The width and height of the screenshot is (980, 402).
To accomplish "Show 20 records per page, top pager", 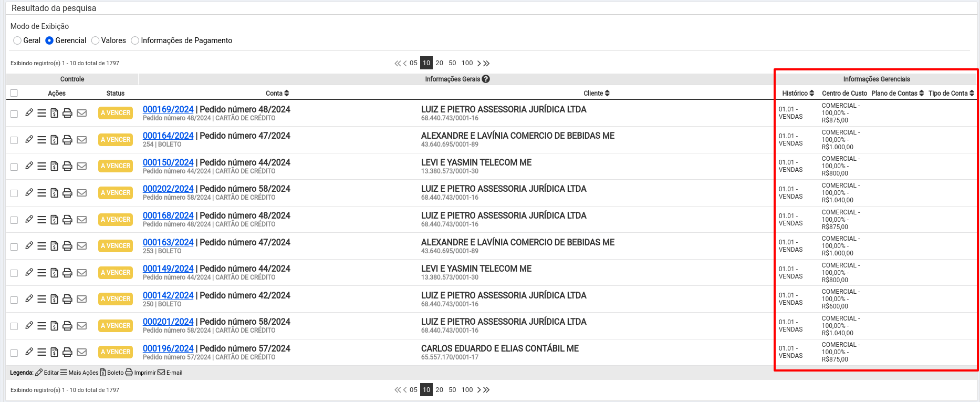I will click(x=439, y=63).
